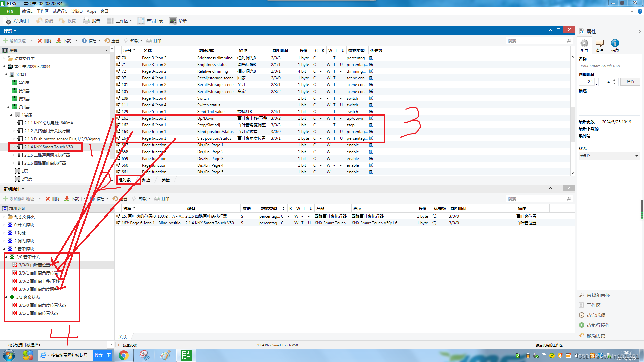The width and height of the screenshot is (644, 362).
Task: Click the 信息 info icon in properties
Action: tap(615, 43)
